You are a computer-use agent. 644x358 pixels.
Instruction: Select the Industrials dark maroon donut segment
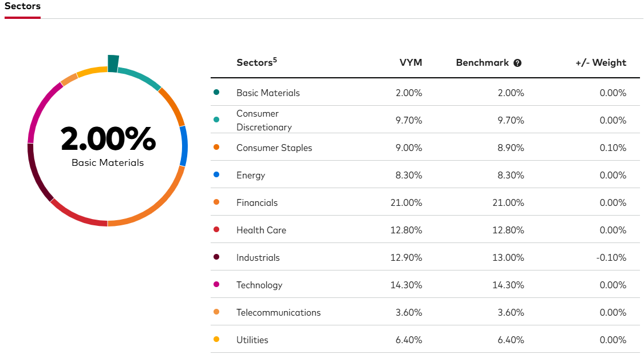point(37,174)
